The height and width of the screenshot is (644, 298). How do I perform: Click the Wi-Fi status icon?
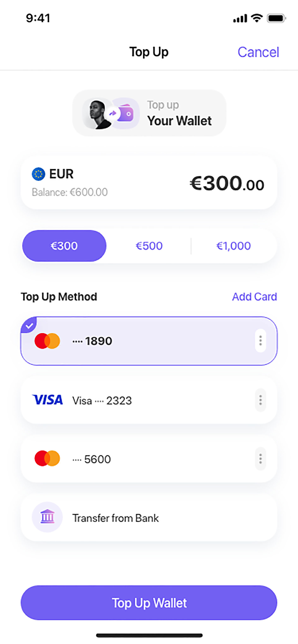point(257,18)
